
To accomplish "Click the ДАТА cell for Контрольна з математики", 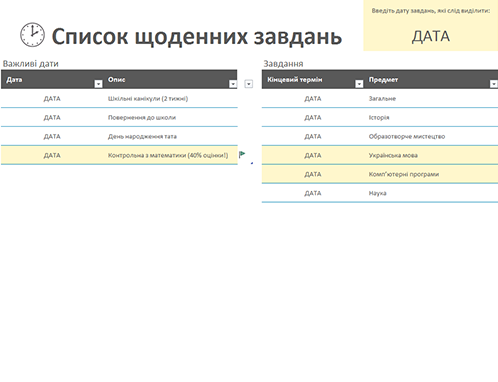I will (x=52, y=155).
